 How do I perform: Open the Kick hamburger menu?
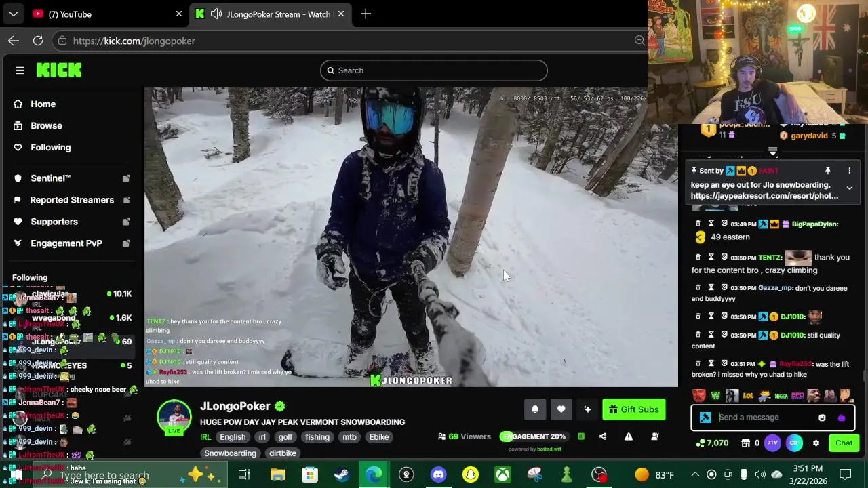point(20,70)
